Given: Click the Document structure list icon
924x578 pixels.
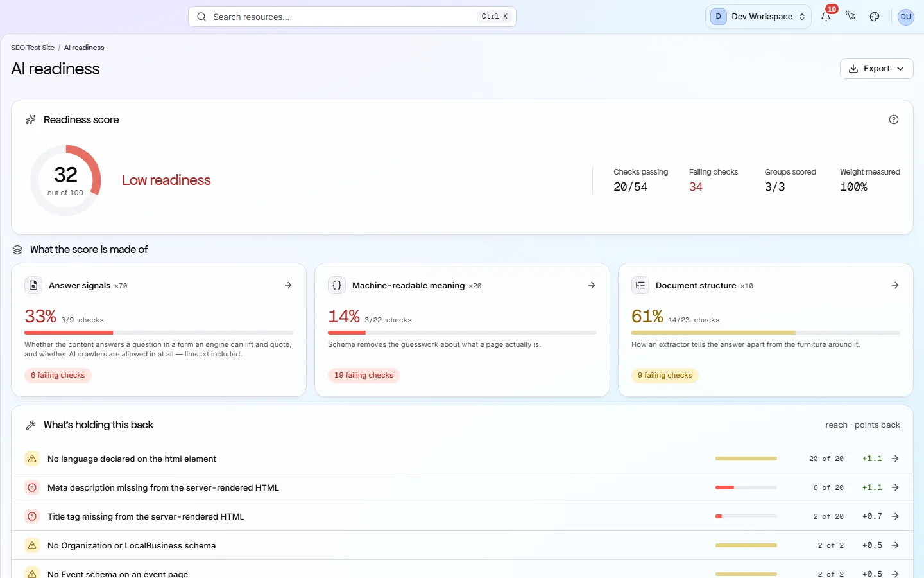Looking at the screenshot, I should pos(640,285).
